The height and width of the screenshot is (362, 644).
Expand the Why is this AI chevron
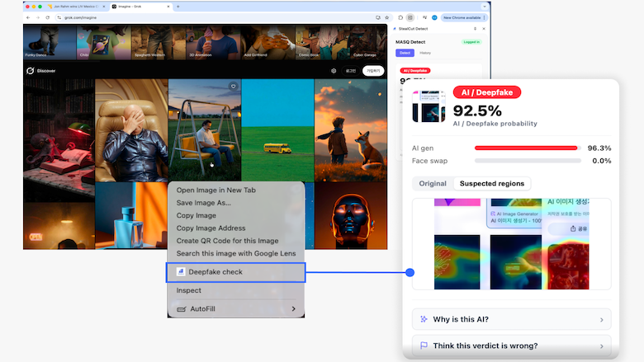coord(602,320)
